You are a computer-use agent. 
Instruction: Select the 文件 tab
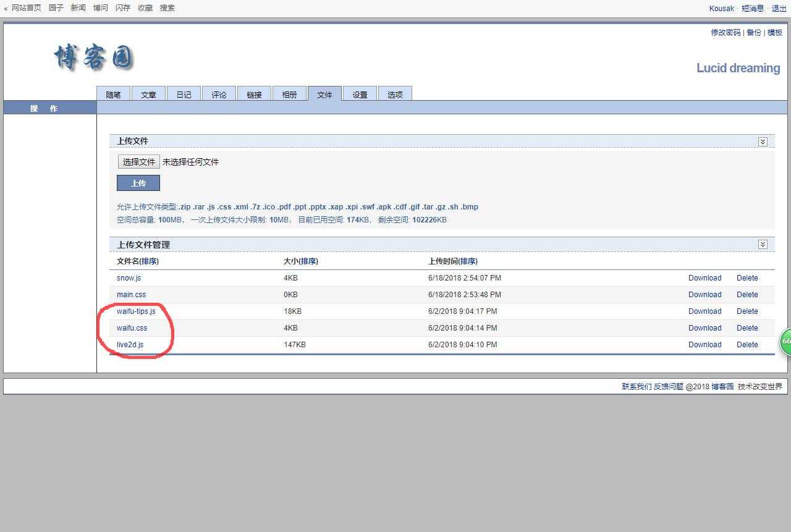324,94
